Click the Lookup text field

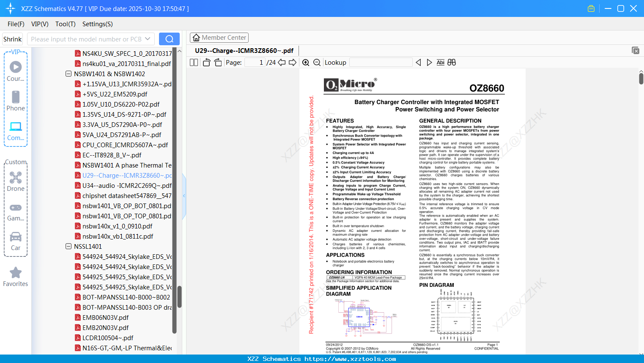point(381,63)
